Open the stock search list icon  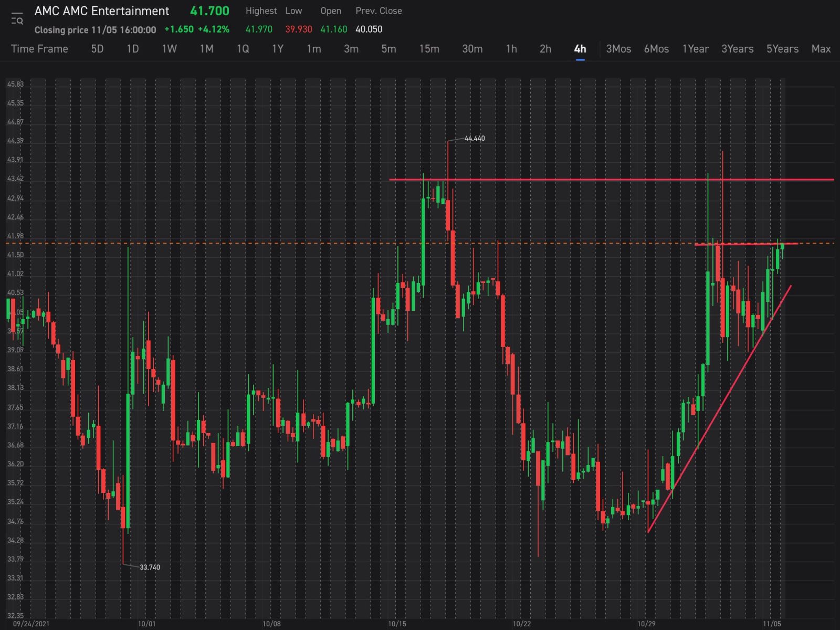[x=17, y=18]
